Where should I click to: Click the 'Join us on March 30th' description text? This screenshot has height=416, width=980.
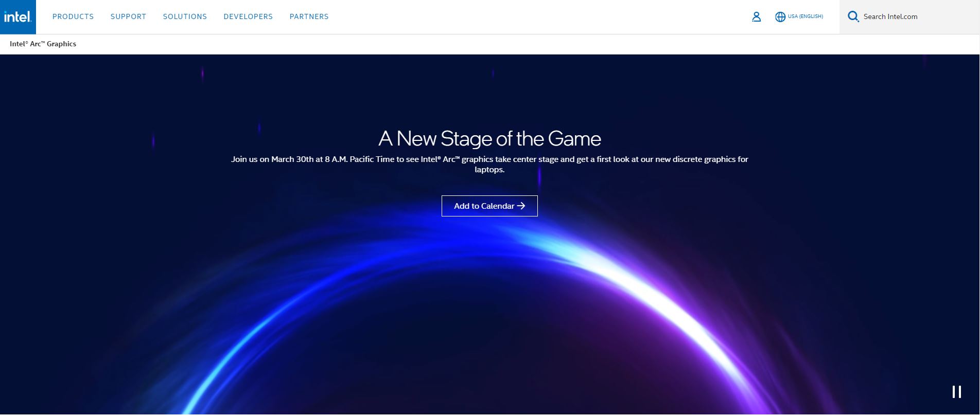point(489,165)
